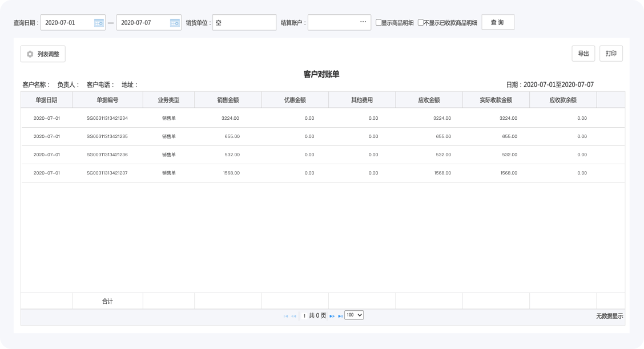Click the page number input box

click(304, 315)
